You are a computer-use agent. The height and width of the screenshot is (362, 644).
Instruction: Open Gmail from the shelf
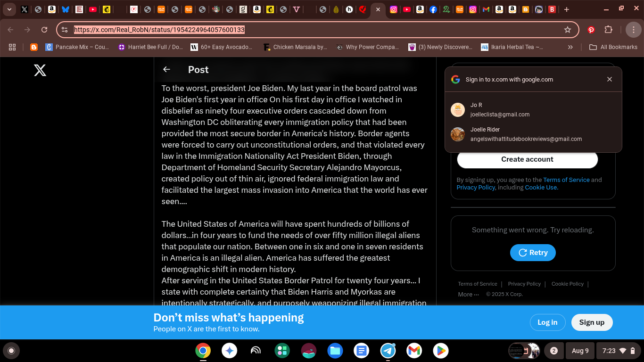coord(414,351)
